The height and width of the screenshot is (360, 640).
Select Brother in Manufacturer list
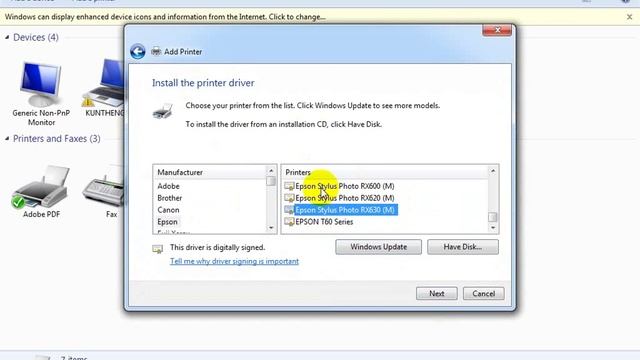tap(169, 198)
